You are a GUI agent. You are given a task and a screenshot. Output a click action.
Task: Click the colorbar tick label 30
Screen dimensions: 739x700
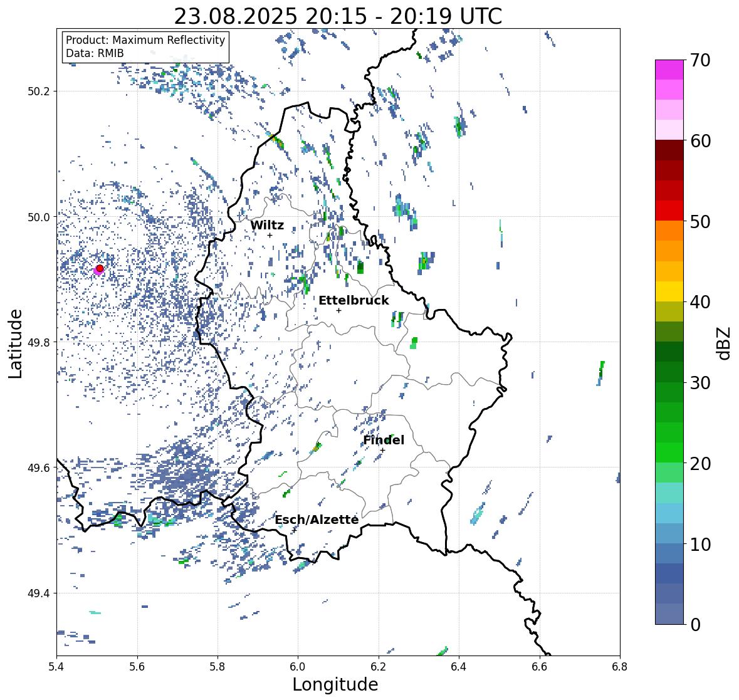pos(700,383)
